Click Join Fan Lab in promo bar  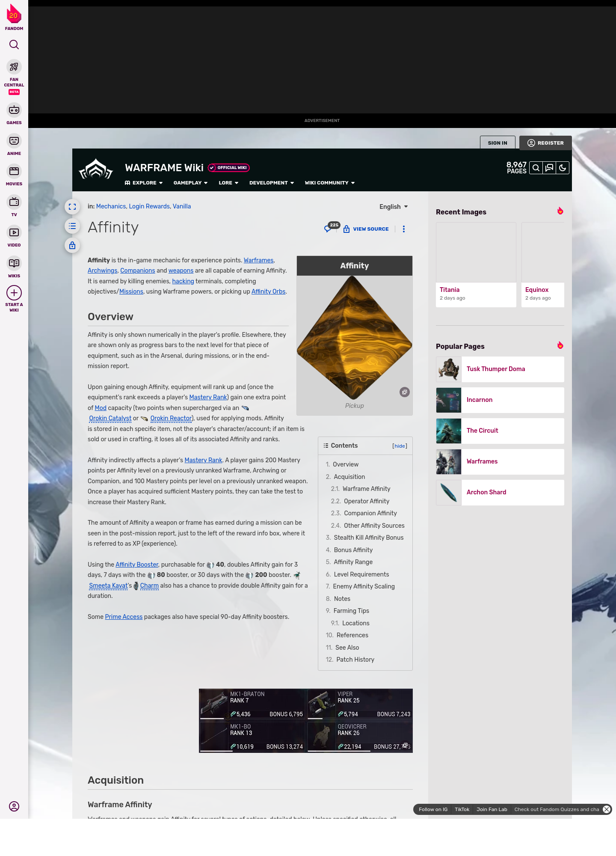(x=492, y=809)
